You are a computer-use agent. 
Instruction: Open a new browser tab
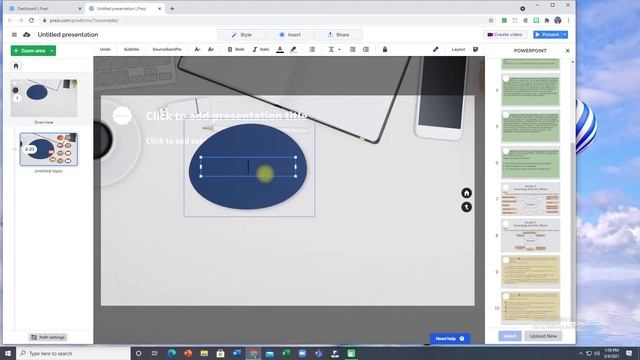coord(172,9)
